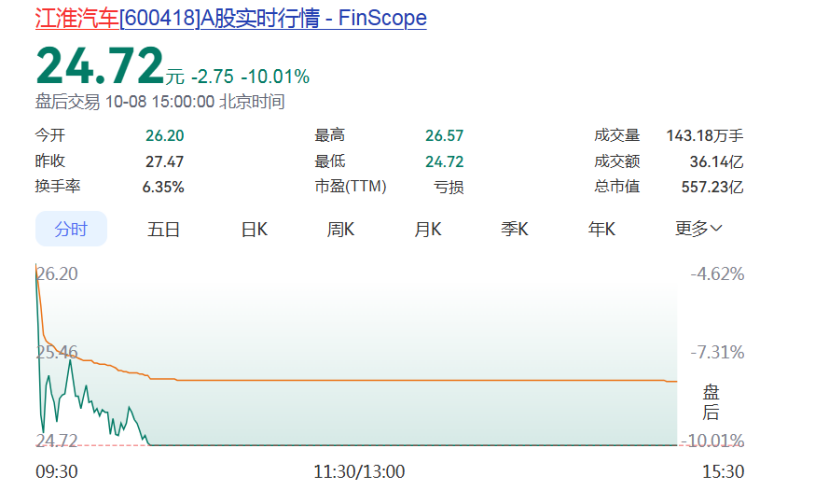This screenshot has height=490, width=830.
Task: Click the 总市值 value 557.23亿
Action: click(712, 187)
